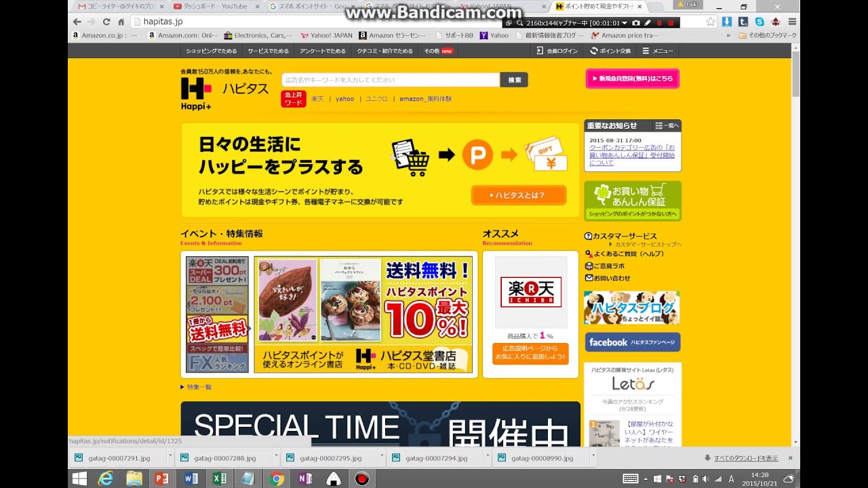The height and width of the screenshot is (488, 868).
Task: Open Word from the taskbar
Action: tap(191, 479)
